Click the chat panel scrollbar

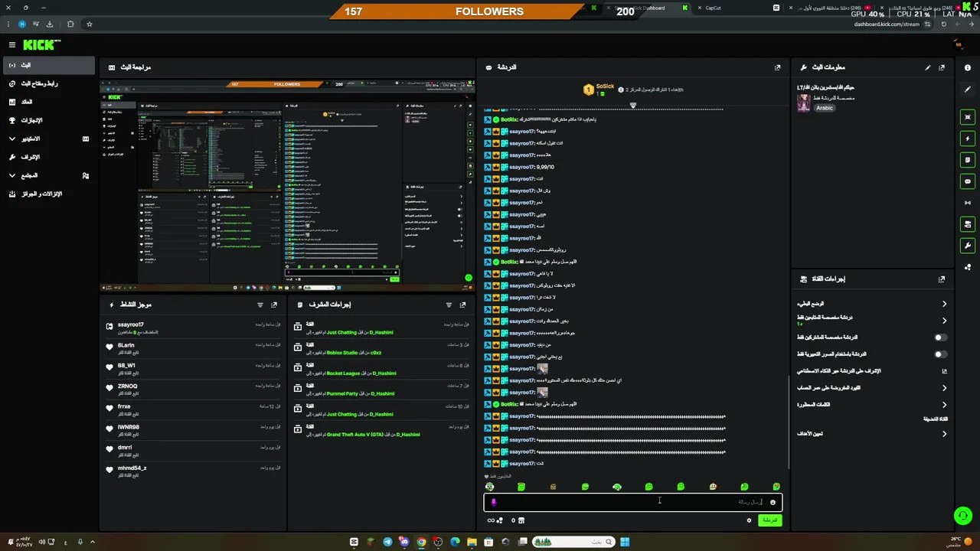789,421
